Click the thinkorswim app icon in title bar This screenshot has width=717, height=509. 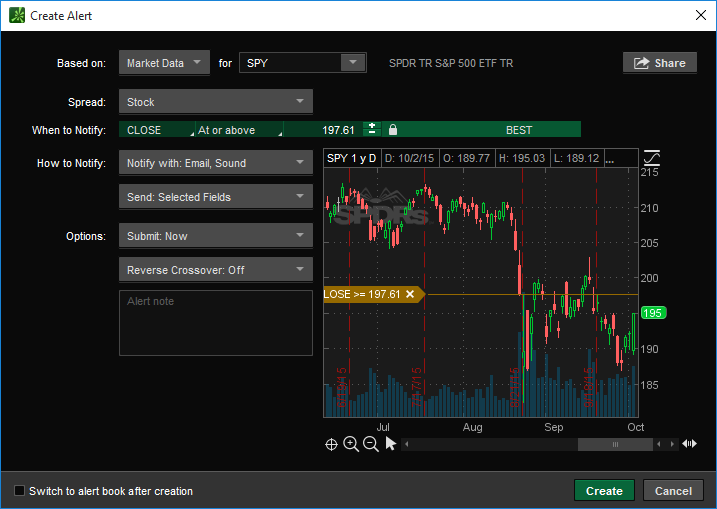tap(17, 15)
